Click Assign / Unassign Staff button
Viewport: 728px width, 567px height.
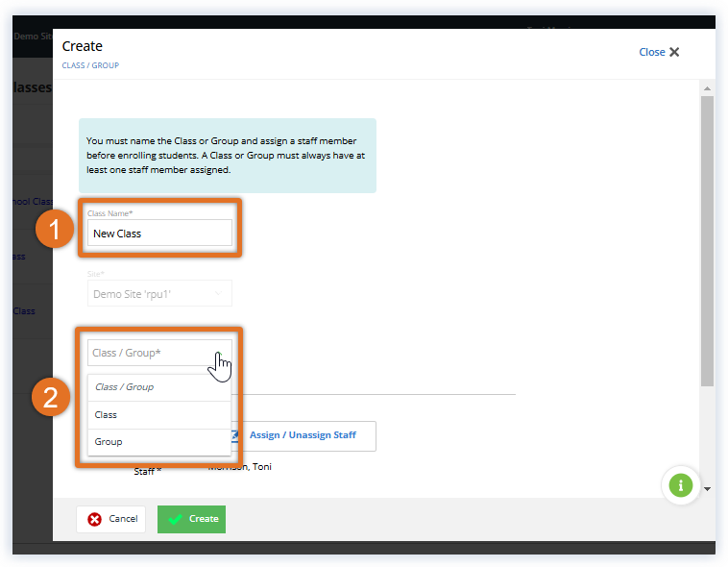pyautogui.click(x=303, y=435)
